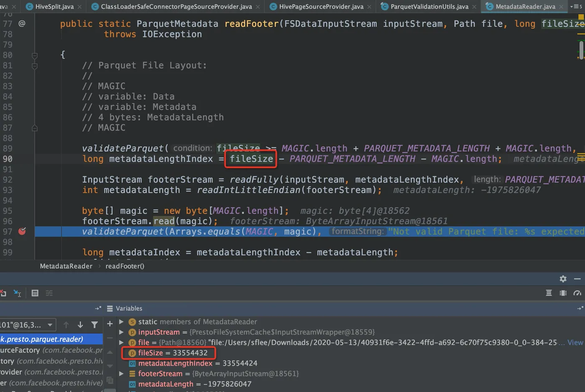585x392 pixels.
Task: Expand the footerStream variable node
Action: tap(121, 374)
